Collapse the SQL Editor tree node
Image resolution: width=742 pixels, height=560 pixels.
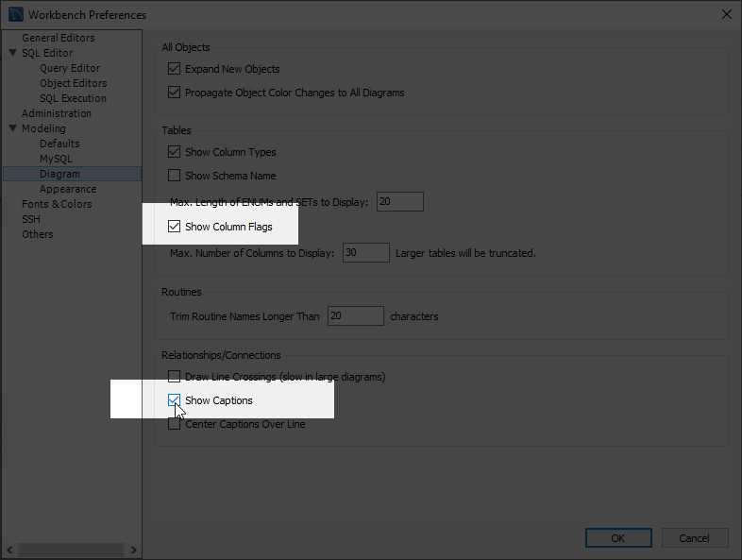coord(13,53)
